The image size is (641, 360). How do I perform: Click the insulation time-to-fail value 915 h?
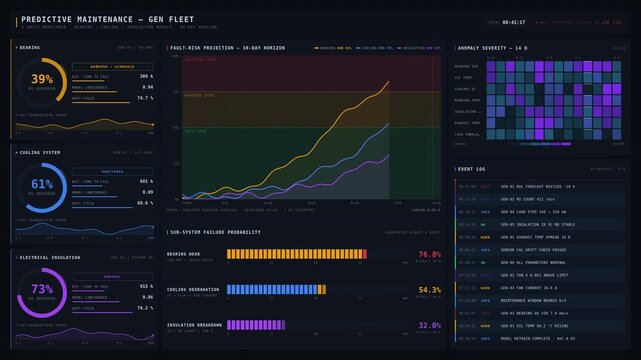(x=146, y=286)
